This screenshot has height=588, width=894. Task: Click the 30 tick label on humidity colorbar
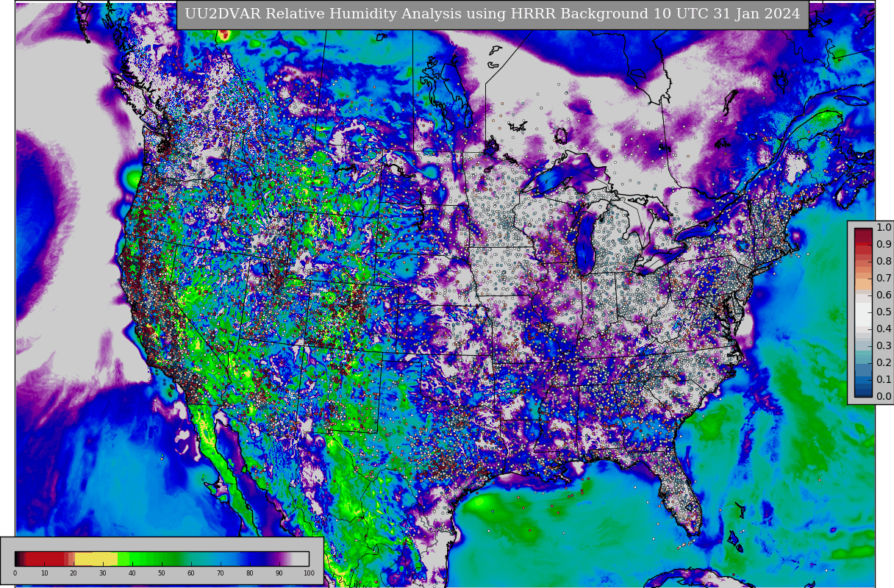point(103,573)
